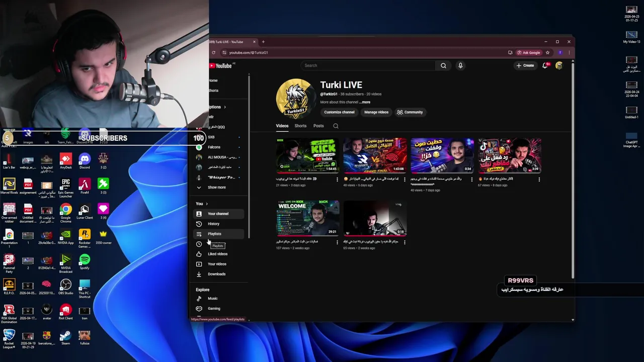The height and width of the screenshot is (362, 644).
Task: Open Chrome three-dot menu
Action: pos(569,52)
